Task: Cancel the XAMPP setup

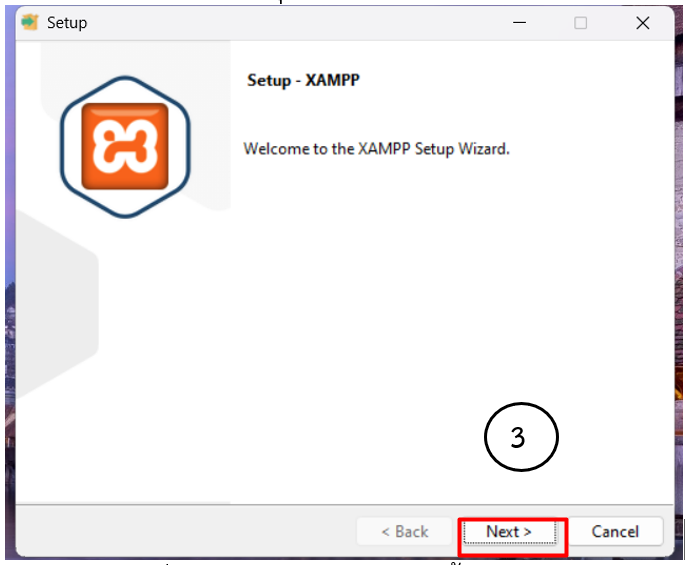Action: click(615, 532)
